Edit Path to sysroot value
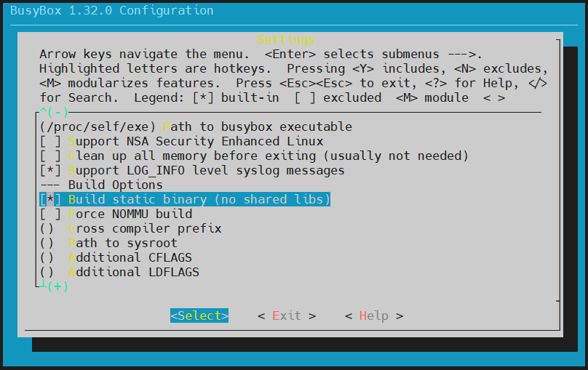Viewport: 588px width, 370px height. point(47,243)
